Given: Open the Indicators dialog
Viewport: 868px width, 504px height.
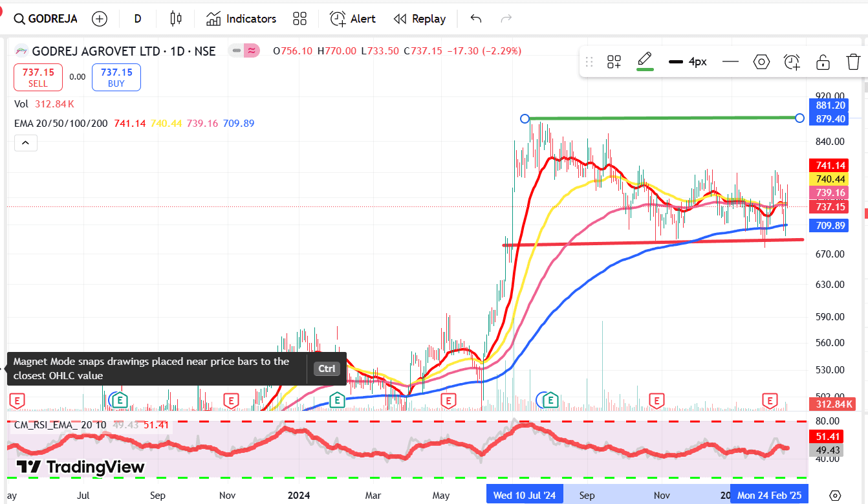Looking at the screenshot, I should (x=241, y=19).
